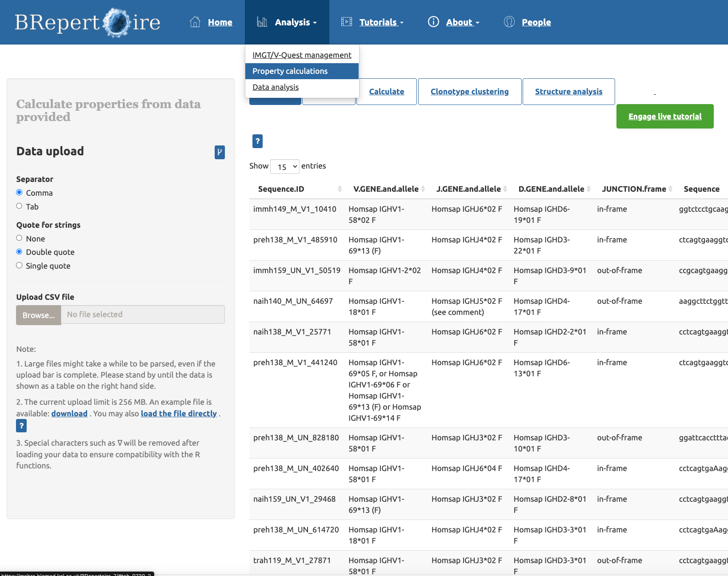
Task: Click the Data upload help icon
Action: pyautogui.click(x=220, y=152)
